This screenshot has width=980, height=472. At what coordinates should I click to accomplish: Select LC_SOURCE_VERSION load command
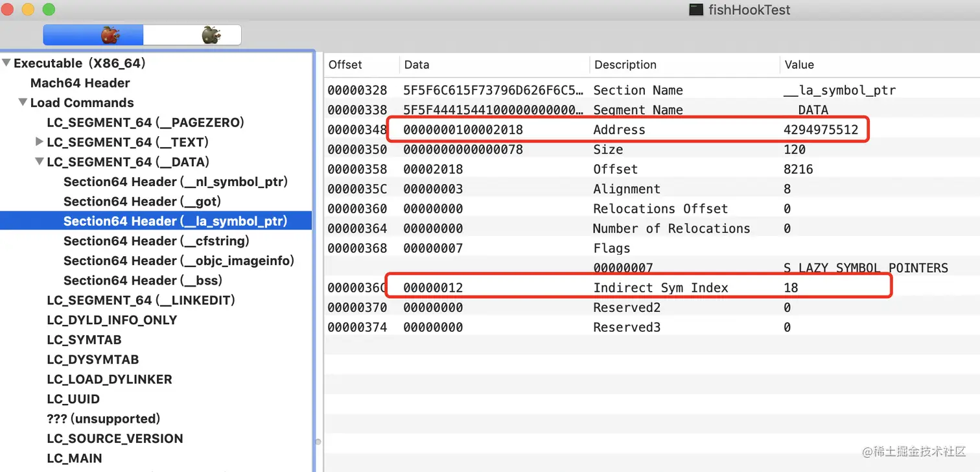point(115,438)
